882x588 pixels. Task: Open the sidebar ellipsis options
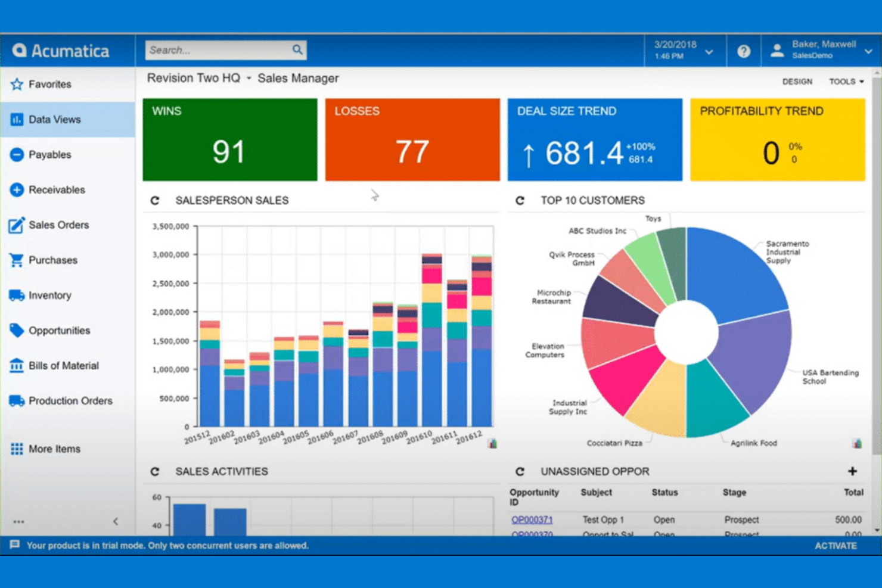coord(19,521)
